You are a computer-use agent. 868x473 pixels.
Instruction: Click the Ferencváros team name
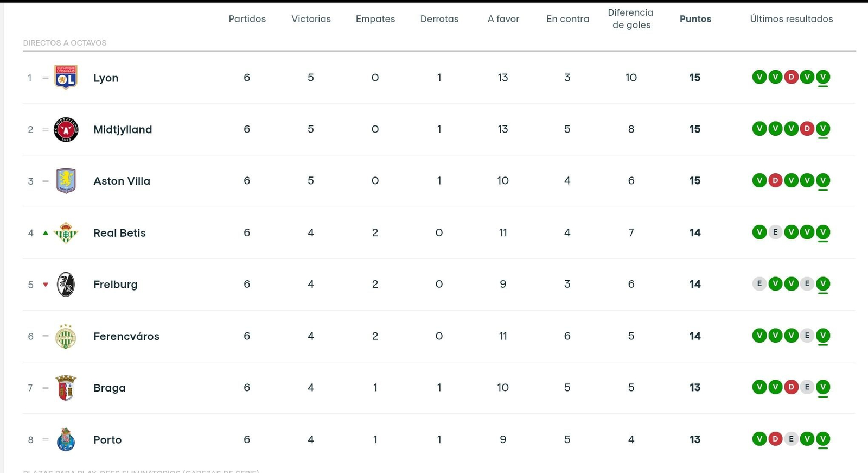point(126,336)
